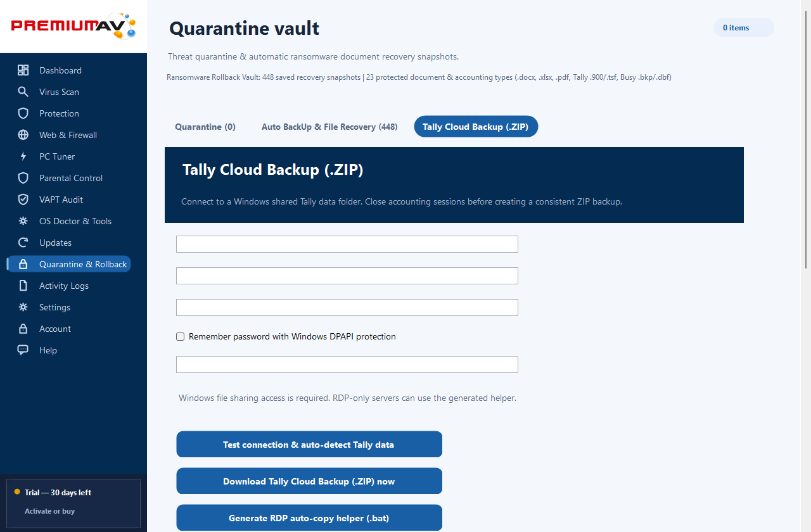Click the orange trial status dot
This screenshot has height=532, width=811.
coord(17,491)
